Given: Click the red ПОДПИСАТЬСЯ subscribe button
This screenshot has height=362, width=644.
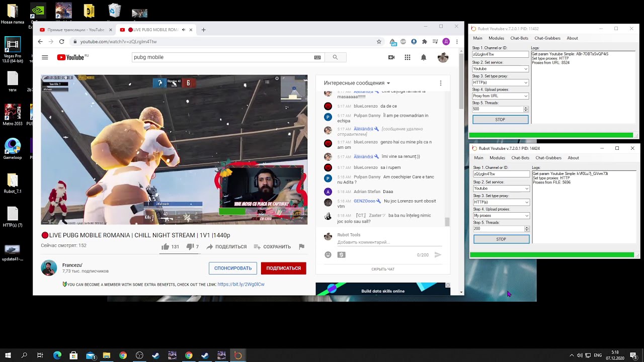Looking at the screenshot, I should pyautogui.click(x=283, y=268).
